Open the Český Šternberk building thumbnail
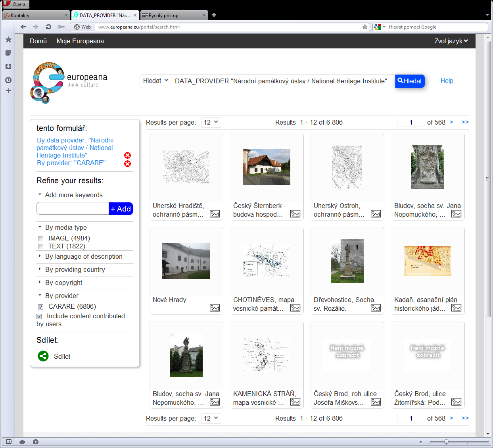Screen dimensions: 493x448 point(267,167)
